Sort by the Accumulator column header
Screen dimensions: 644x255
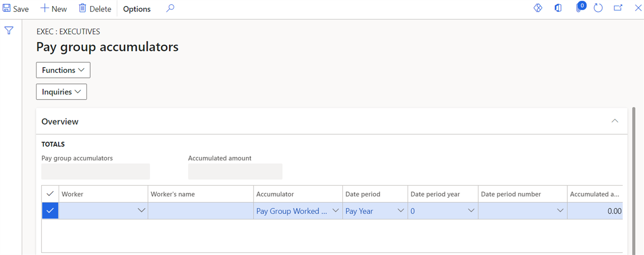(x=298, y=194)
